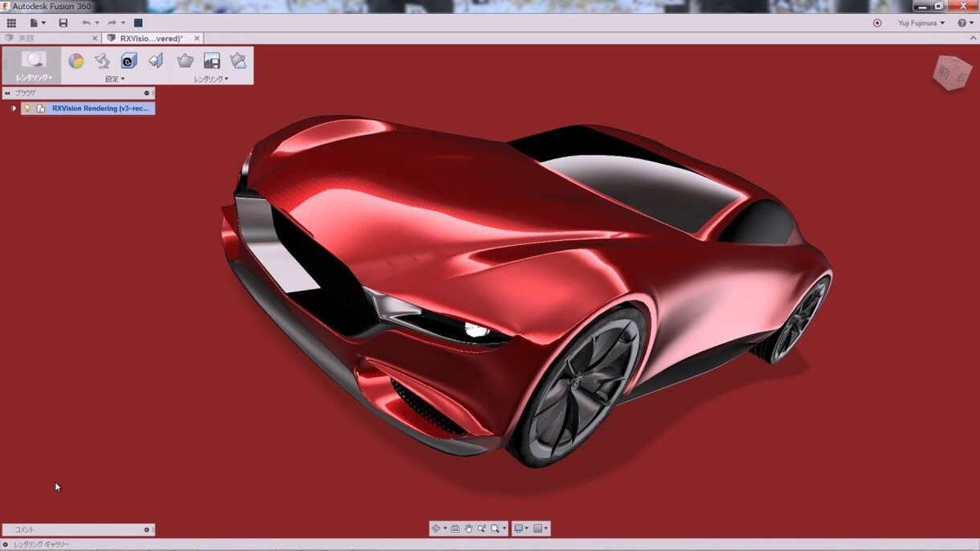Capture Image with the save-picture icon
Viewport: 980px width, 551px height.
tap(212, 61)
